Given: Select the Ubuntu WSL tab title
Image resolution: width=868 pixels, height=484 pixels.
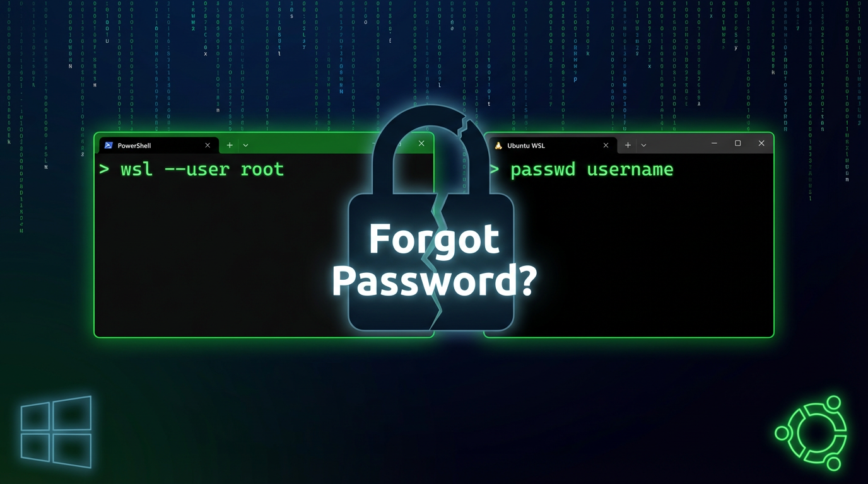Looking at the screenshot, I should (x=526, y=146).
